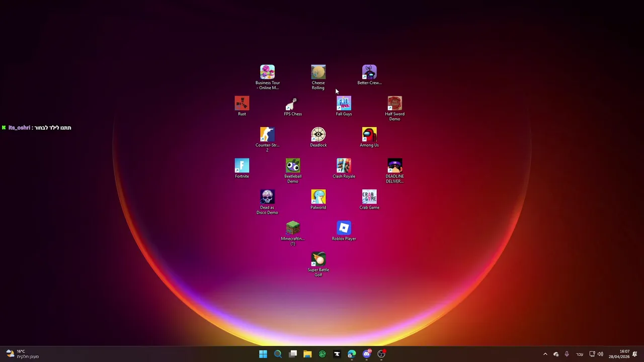This screenshot has height=362, width=644.
Task: Select the Better-Crew desktop shortcut
Action: coord(369,75)
